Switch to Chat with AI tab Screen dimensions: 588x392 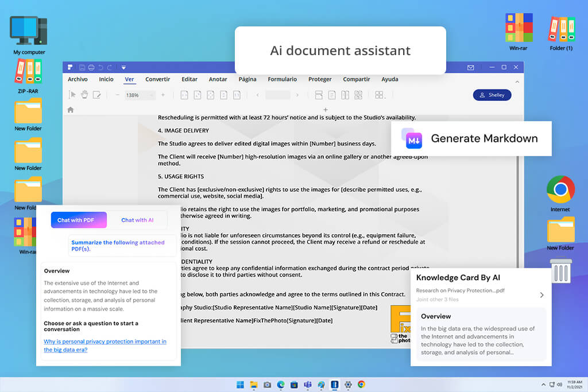click(x=137, y=220)
